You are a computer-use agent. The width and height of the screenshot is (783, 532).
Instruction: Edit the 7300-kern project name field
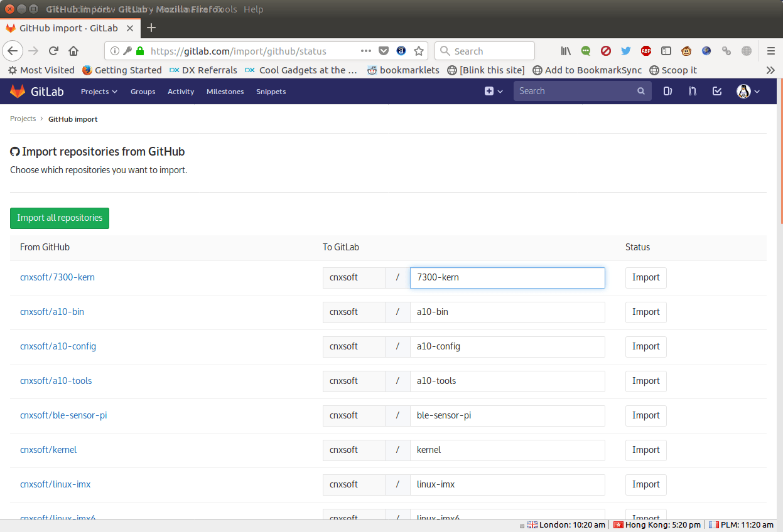tap(507, 277)
